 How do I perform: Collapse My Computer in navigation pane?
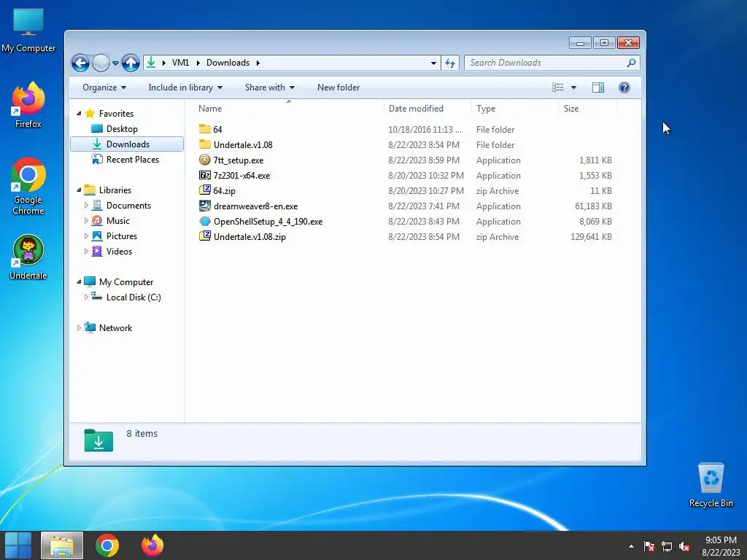tap(79, 282)
